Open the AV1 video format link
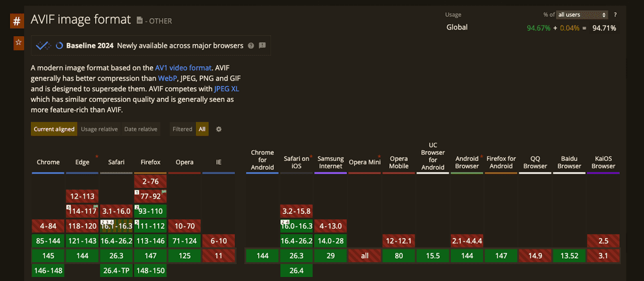Image resolution: width=644 pixels, height=281 pixels. point(183,68)
